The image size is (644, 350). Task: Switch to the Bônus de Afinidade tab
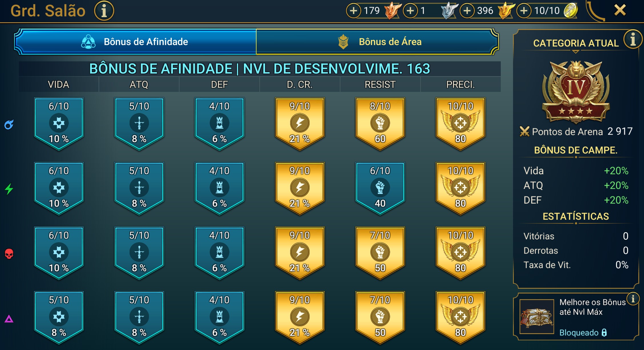click(136, 42)
